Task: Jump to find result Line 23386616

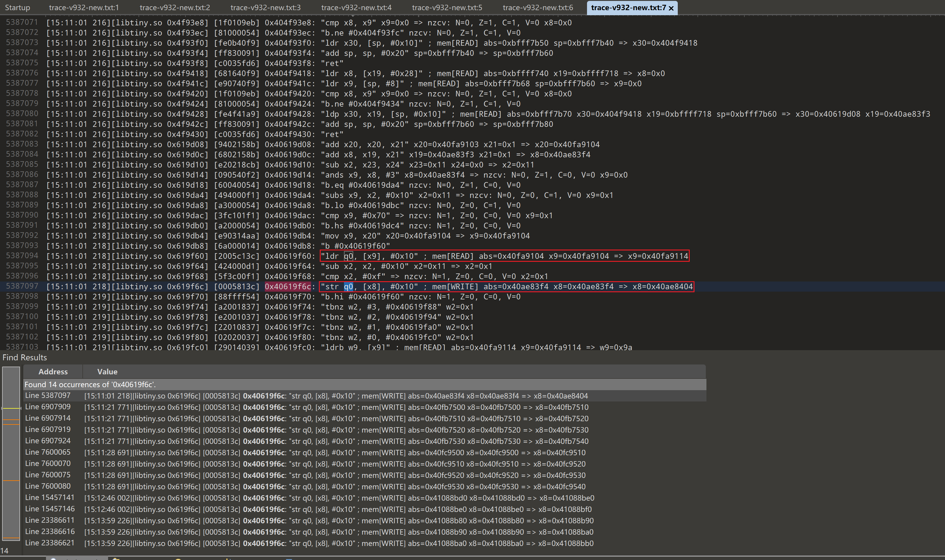Action: point(365,532)
